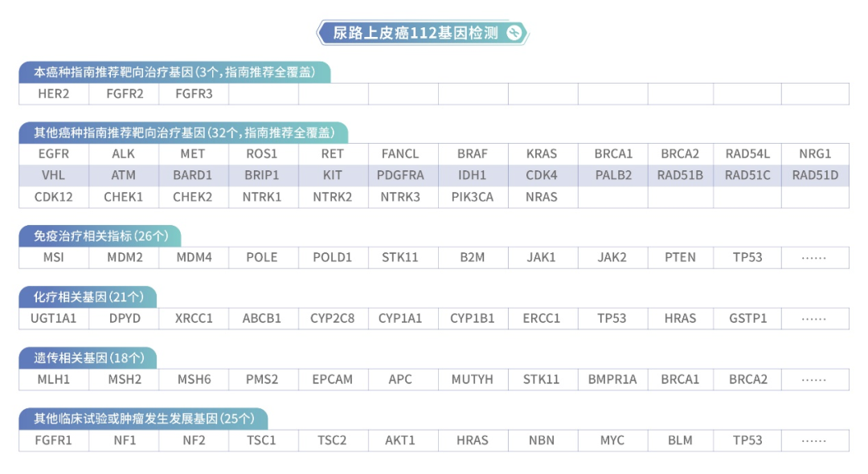Click the GSTP1 cell

coord(747,319)
